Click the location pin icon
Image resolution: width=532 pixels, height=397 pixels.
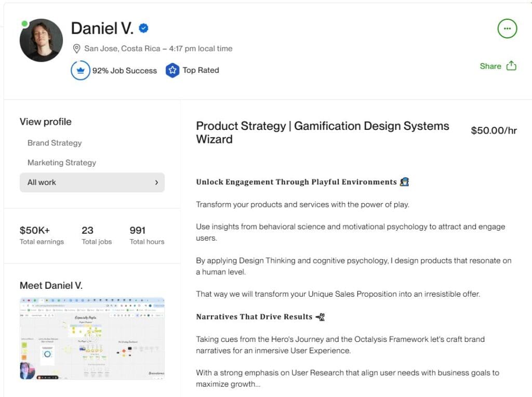point(77,49)
